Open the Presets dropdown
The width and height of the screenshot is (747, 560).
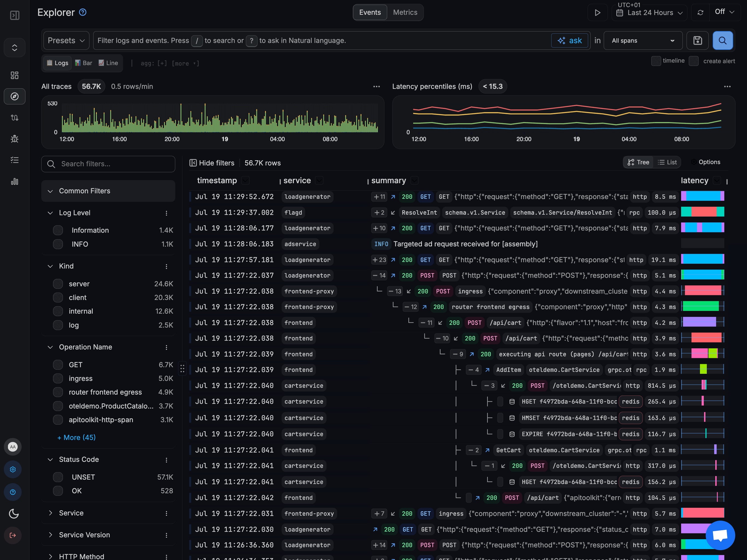click(x=66, y=40)
